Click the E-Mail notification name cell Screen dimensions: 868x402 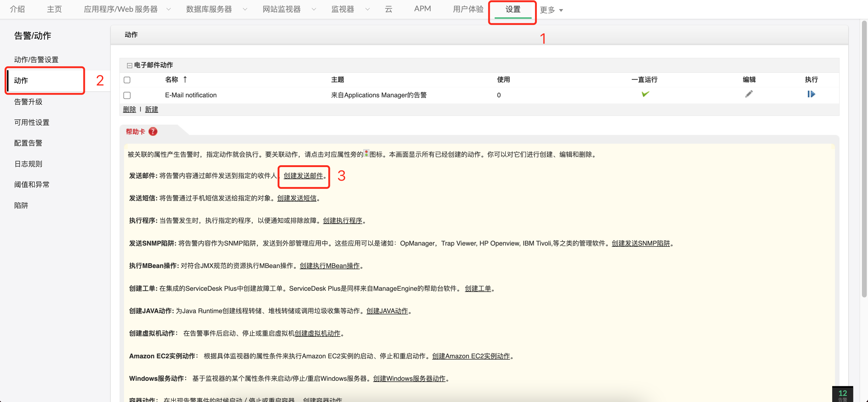pyautogui.click(x=191, y=95)
